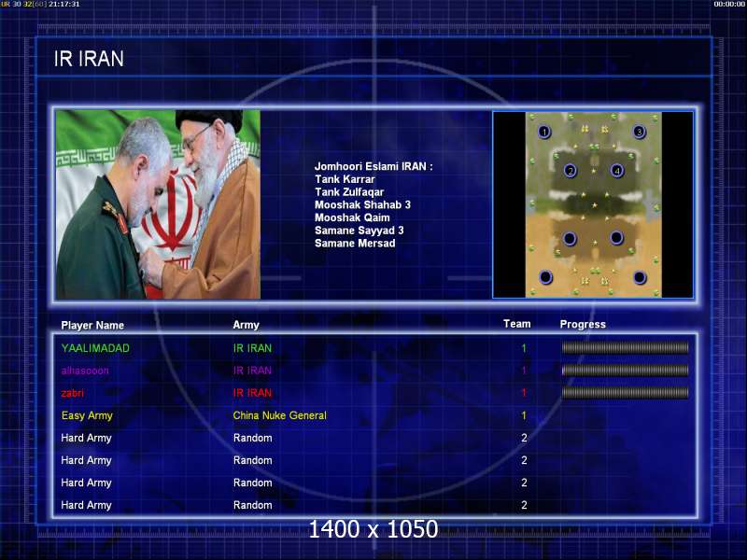Click the map preview thumbnail

(593, 204)
